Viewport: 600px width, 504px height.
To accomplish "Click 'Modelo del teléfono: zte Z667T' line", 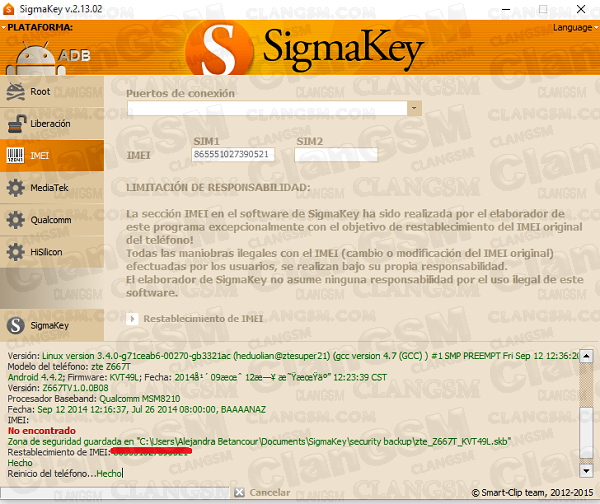I will 69,367.
